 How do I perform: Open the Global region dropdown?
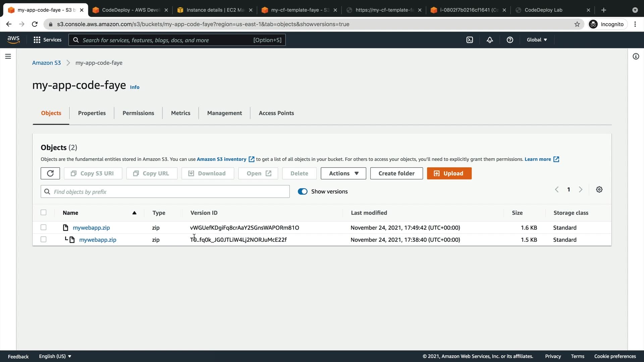(537, 40)
